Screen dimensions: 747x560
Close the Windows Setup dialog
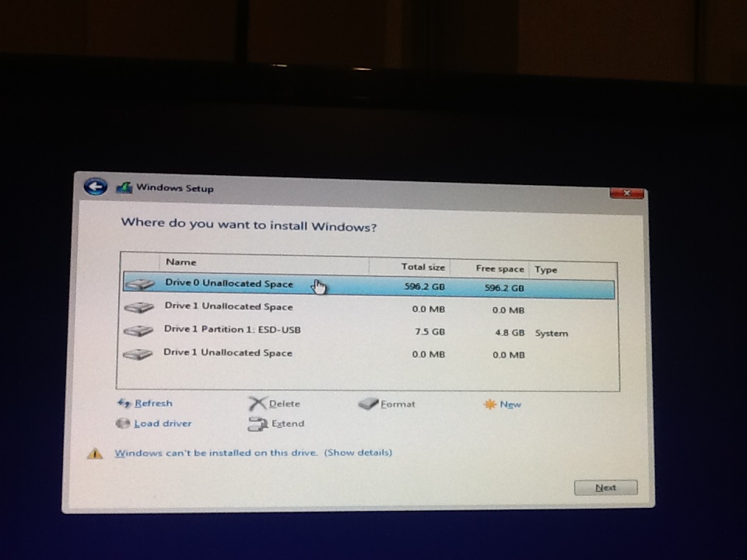pyautogui.click(x=627, y=193)
